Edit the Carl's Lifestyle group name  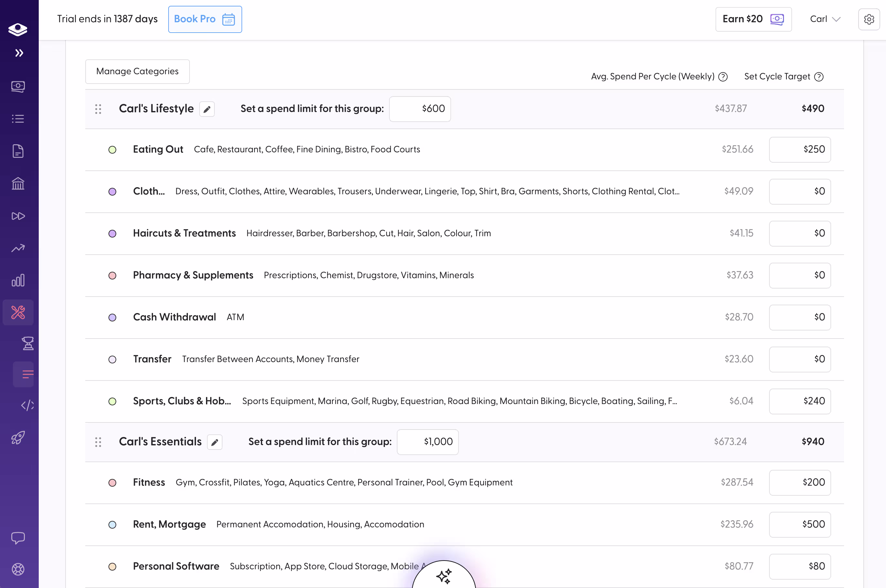(x=207, y=109)
